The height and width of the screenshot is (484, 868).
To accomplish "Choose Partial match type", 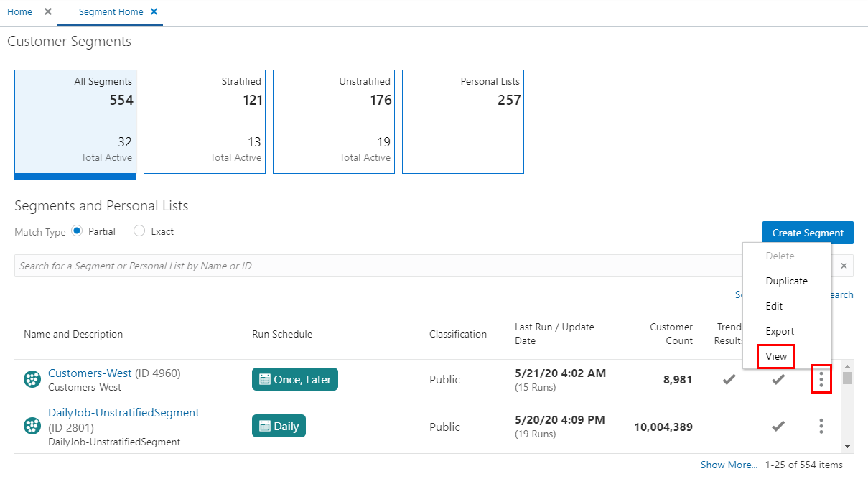I will (78, 231).
